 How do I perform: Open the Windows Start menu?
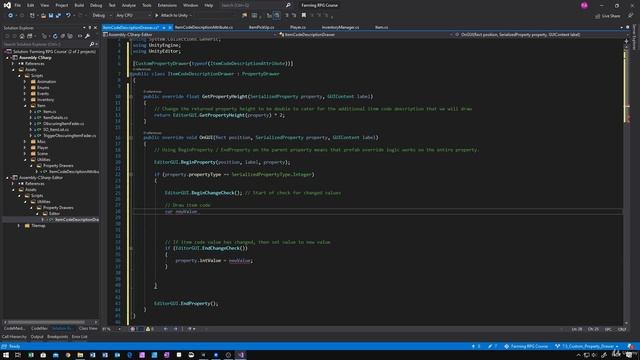pos(6,355)
